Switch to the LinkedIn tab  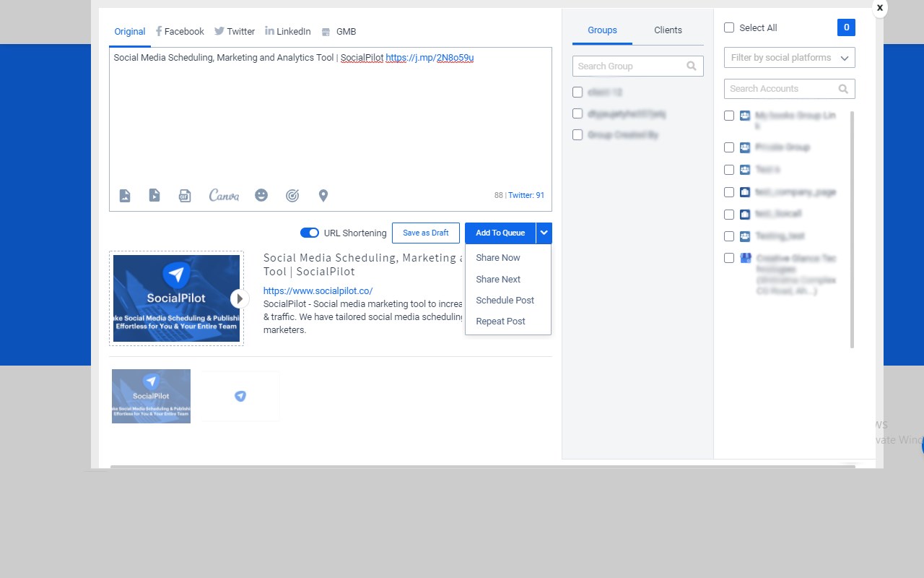click(x=288, y=32)
